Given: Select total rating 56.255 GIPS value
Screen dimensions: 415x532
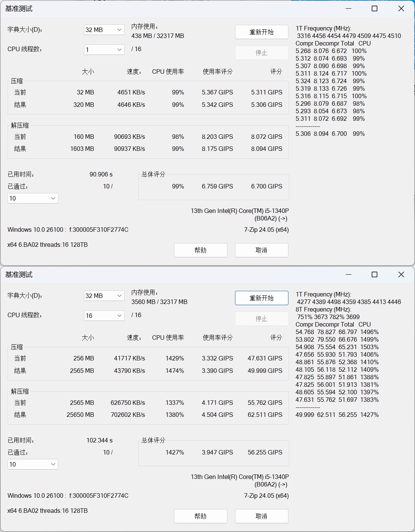Looking at the screenshot, I should click(x=265, y=452).
